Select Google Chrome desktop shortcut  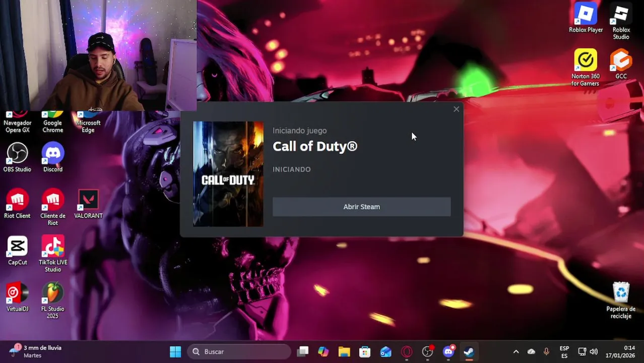(x=52, y=123)
